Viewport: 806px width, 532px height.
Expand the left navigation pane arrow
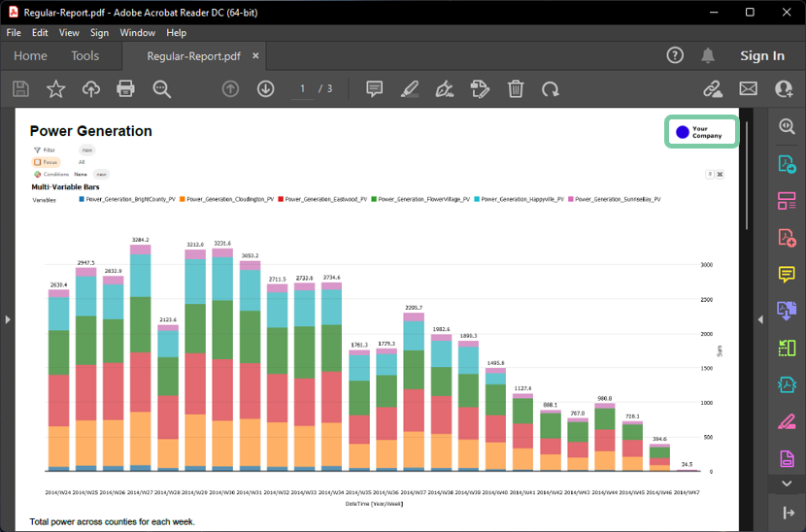tap(7, 318)
